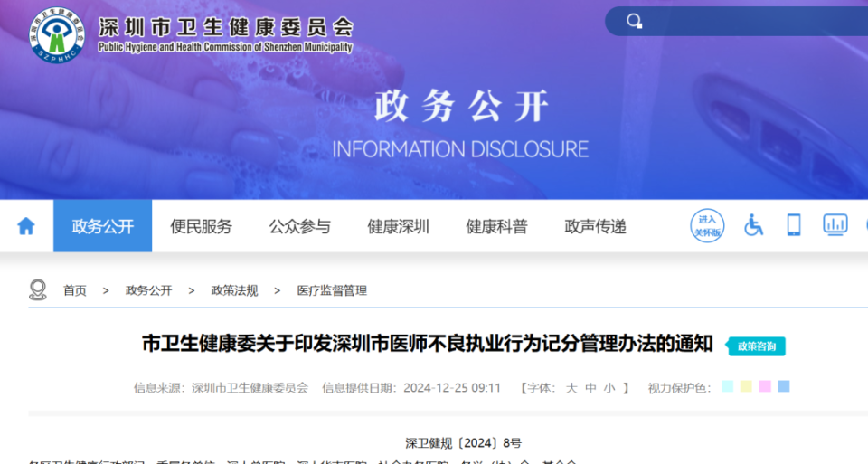This screenshot has width=868, height=464.
Task: Click the 政策法规 breadcrumb link
Action: 235,290
